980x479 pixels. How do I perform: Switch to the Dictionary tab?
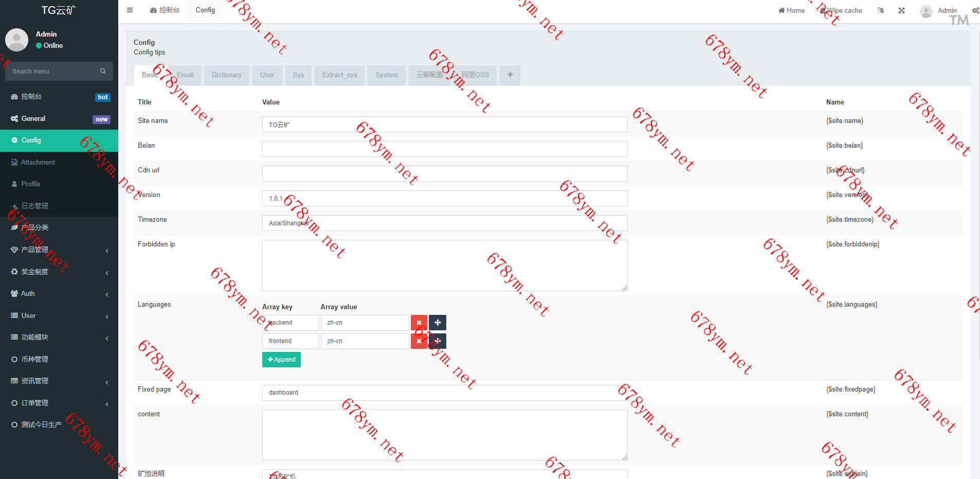(x=226, y=75)
